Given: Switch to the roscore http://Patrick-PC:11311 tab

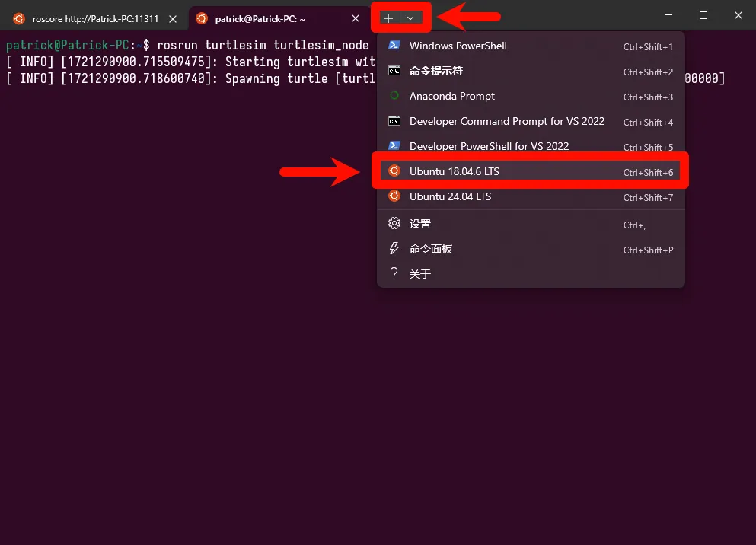Looking at the screenshot, I should 95,19.
